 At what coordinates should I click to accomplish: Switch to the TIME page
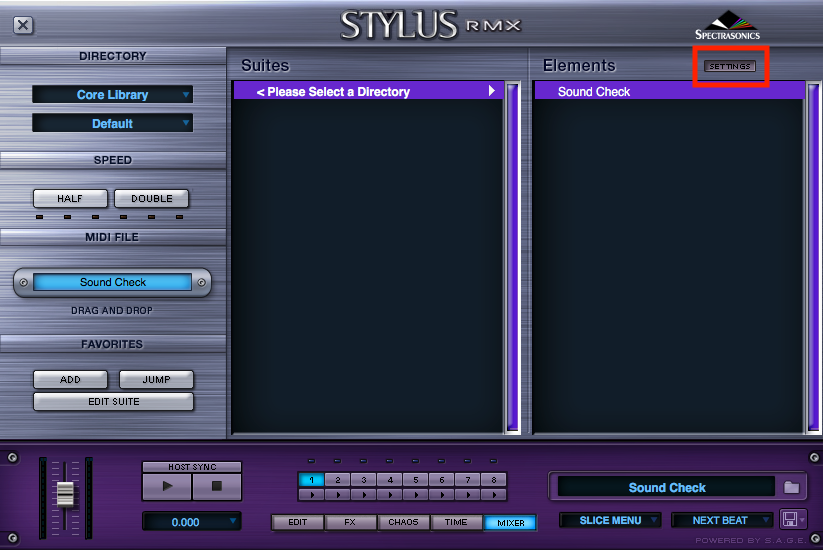tap(456, 522)
